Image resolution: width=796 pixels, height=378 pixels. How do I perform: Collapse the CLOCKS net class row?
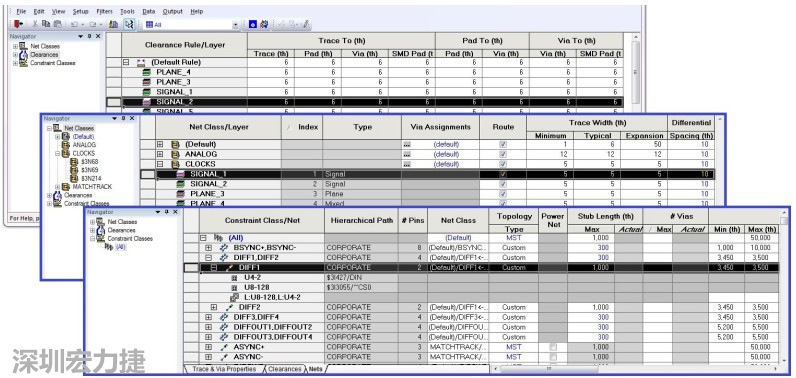(x=160, y=164)
